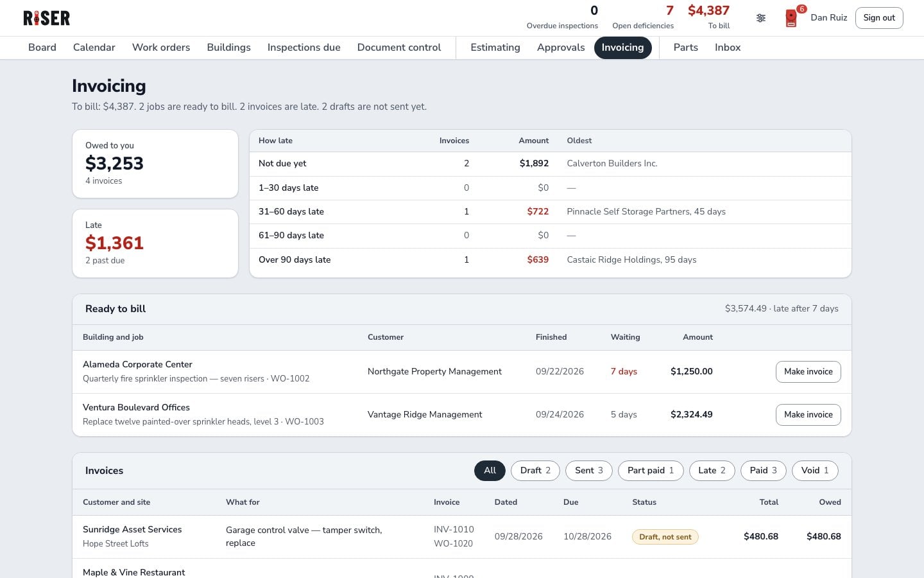Screen dimensions: 924x578
Task: Go to the Board tab
Action: click(42, 48)
